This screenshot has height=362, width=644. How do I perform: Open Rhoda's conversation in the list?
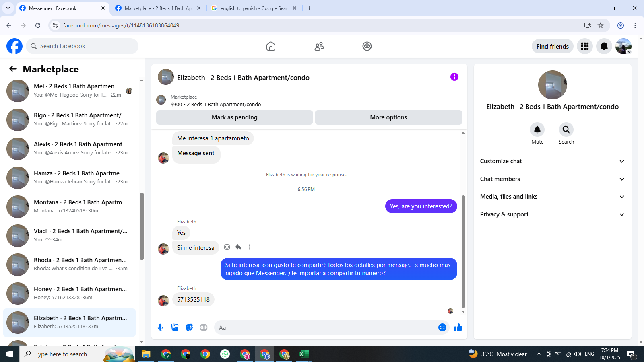click(x=69, y=265)
